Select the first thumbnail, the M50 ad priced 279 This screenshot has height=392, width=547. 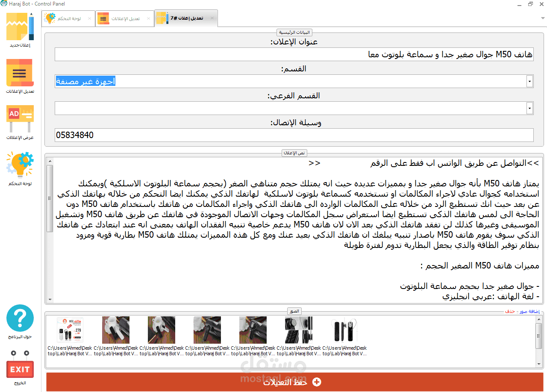pos(70,330)
